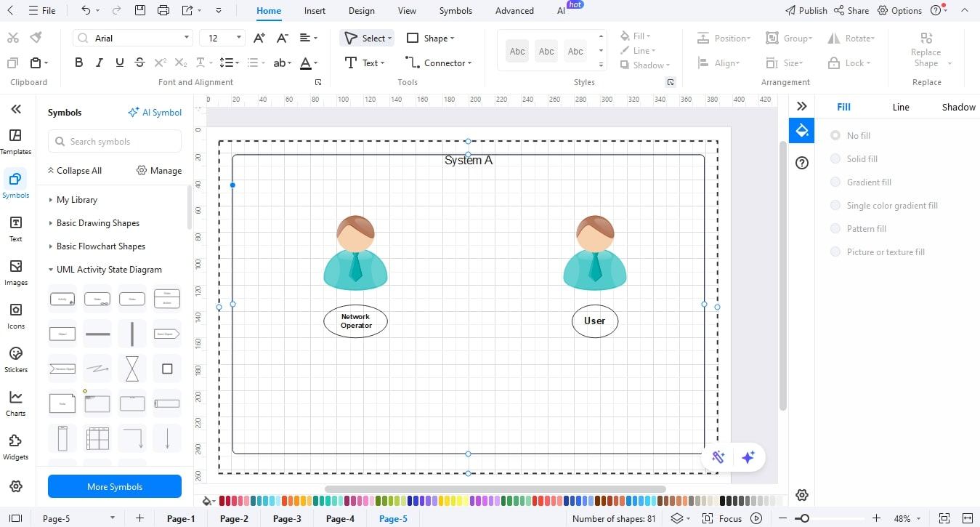
Task: Click the AI Symbol link
Action: pos(155,112)
